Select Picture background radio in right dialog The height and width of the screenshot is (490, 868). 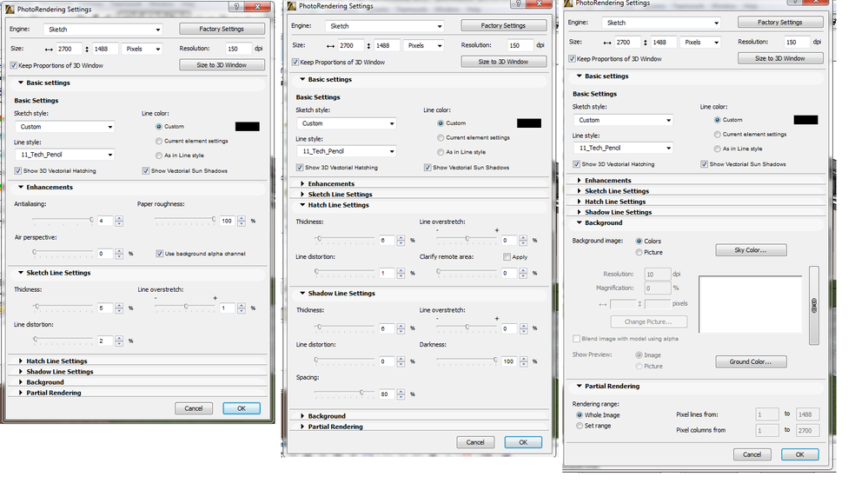pos(639,252)
